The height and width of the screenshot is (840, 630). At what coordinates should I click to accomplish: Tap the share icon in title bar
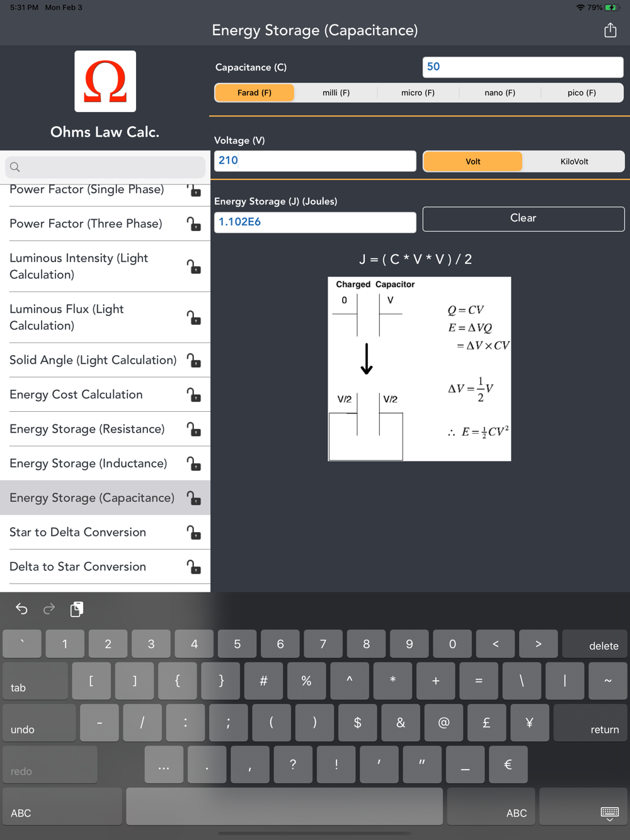tap(610, 30)
